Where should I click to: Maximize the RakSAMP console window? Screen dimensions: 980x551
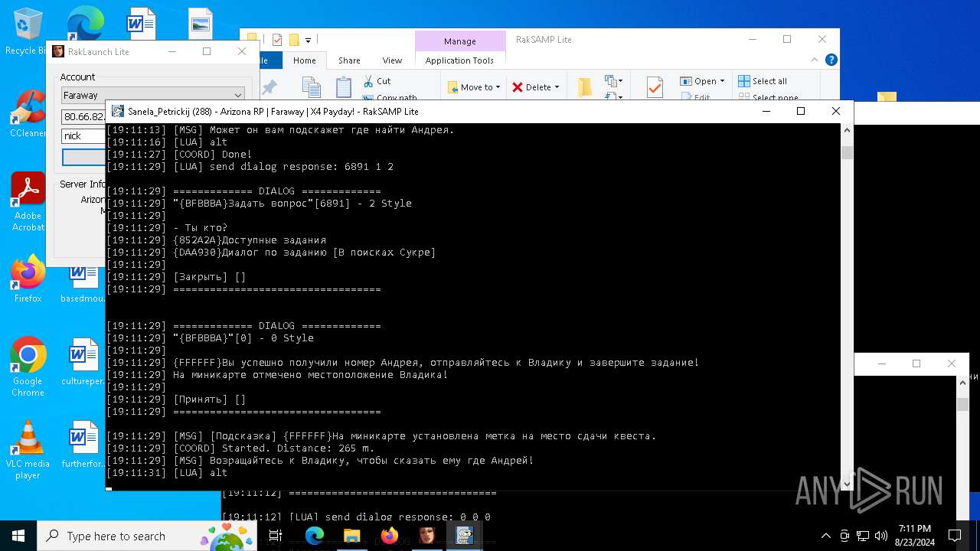[x=801, y=111]
